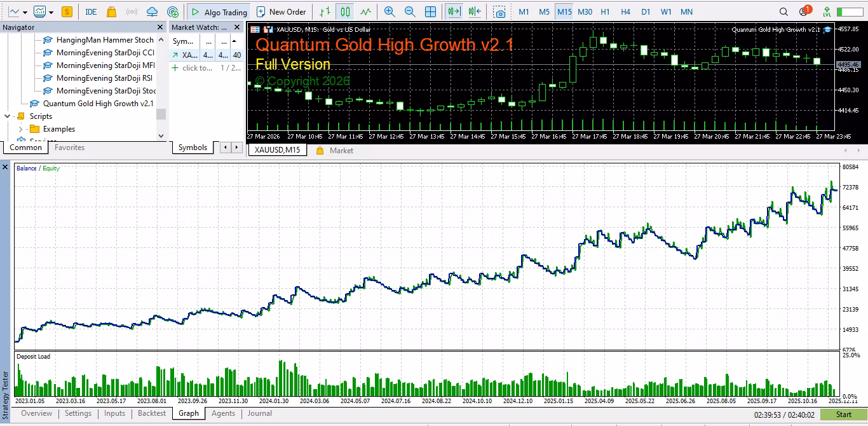868x426 pixels.
Task: Switch chart to line chart
Action: tap(365, 11)
